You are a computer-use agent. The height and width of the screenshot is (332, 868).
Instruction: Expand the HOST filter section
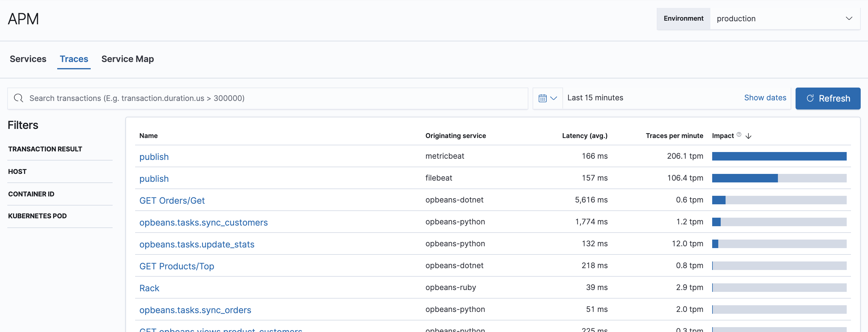click(x=17, y=171)
